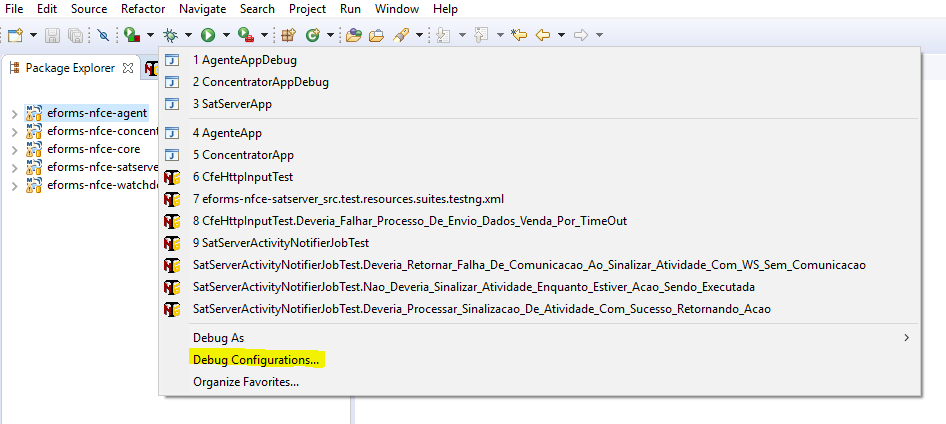This screenshot has width=946, height=424.
Task: Click the New file wizard icon
Action: pos(15,35)
